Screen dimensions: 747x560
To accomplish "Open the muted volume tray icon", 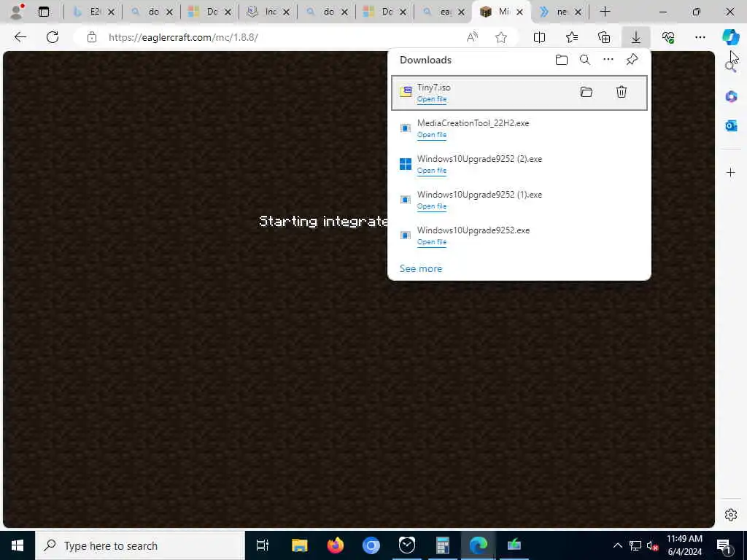I will (x=653, y=545).
